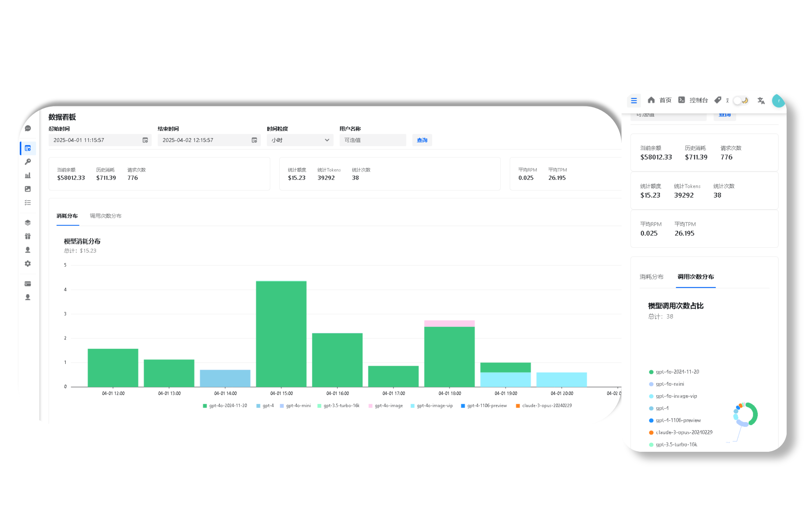Click the 用户名称 optional input field

point(373,140)
